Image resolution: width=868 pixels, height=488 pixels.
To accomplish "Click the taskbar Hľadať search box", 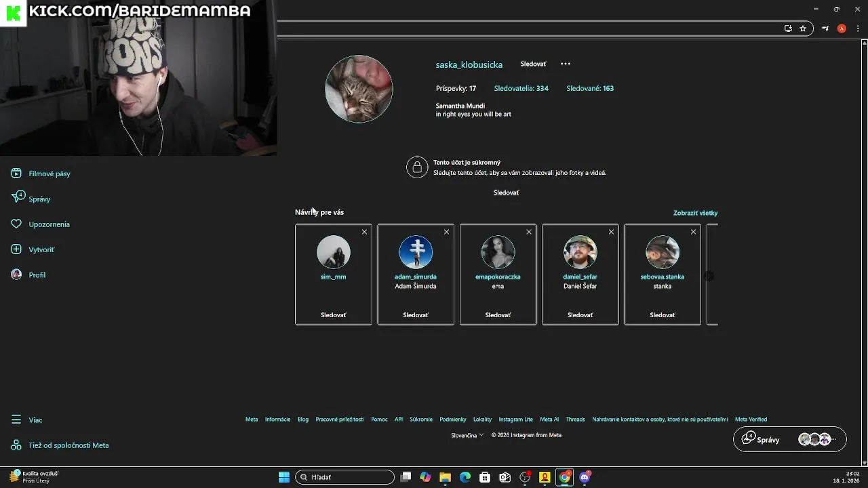I will click(345, 477).
